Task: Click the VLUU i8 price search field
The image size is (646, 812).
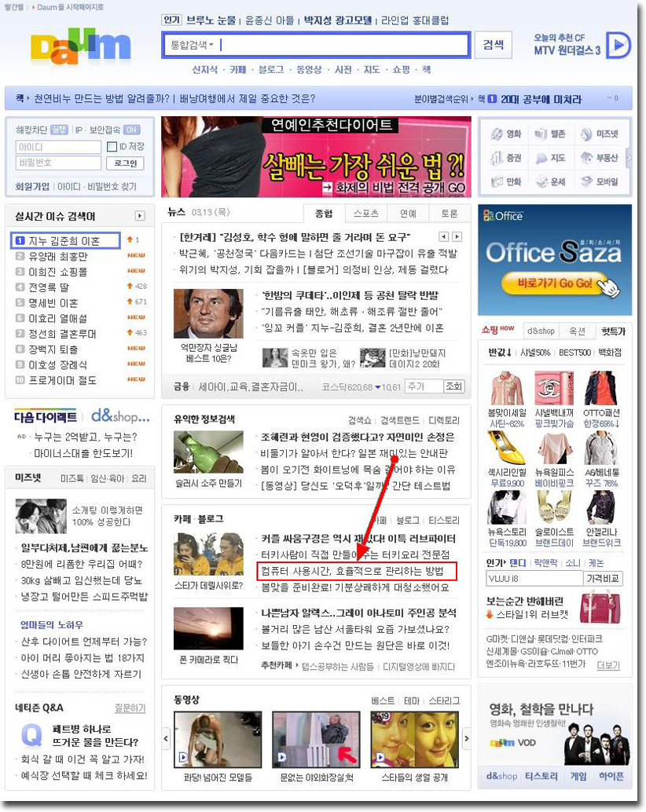Action: pos(534,579)
